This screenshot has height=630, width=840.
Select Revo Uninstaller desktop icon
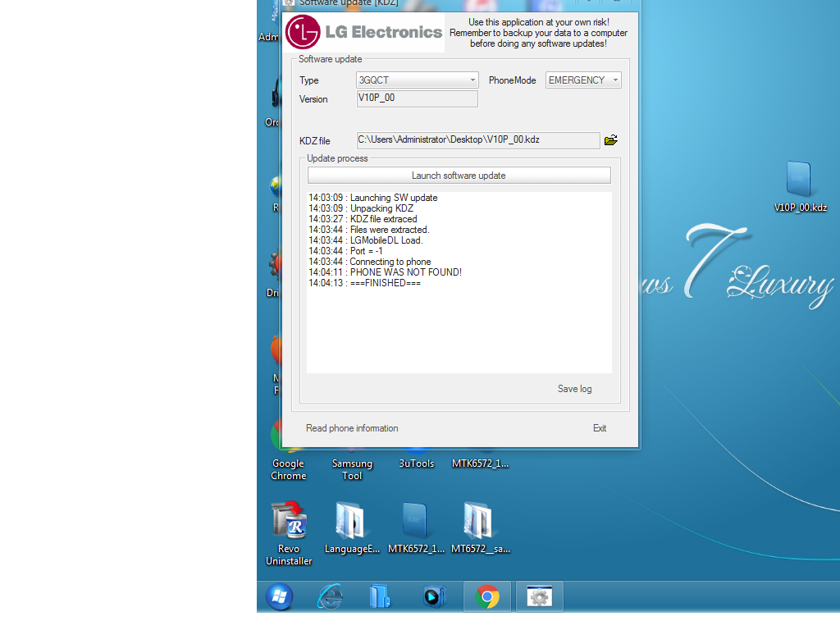[x=288, y=533]
